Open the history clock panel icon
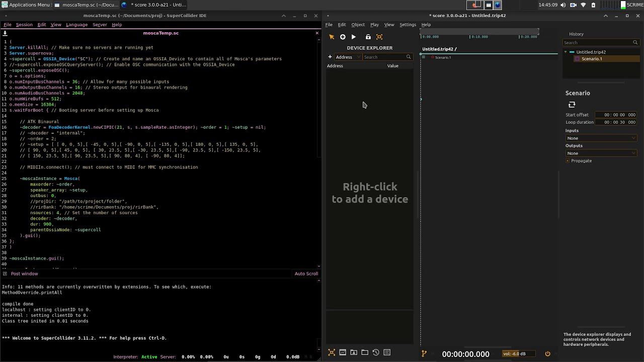The width and height of the screenshot is (644, 362). tap(376, 352)
